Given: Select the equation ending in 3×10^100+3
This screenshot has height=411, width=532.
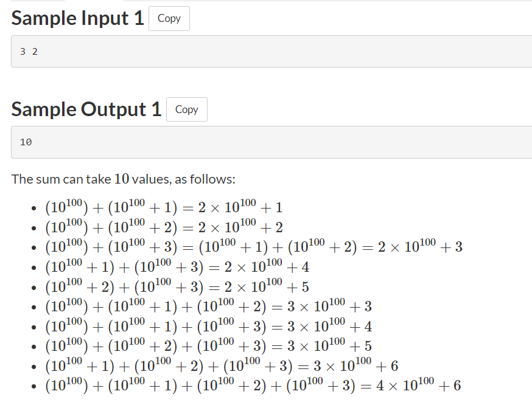Looking at the screenshot, I should [x=209, y=306].
